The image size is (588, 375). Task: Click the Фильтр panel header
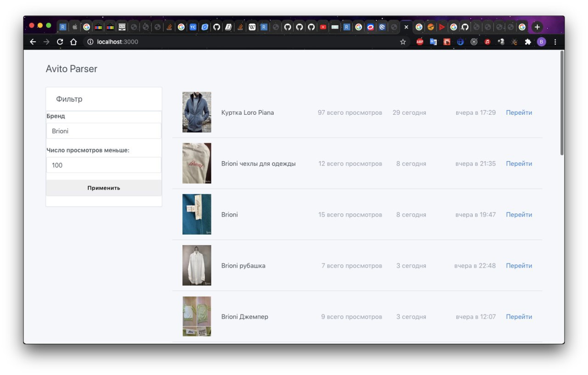coord(104,99)
